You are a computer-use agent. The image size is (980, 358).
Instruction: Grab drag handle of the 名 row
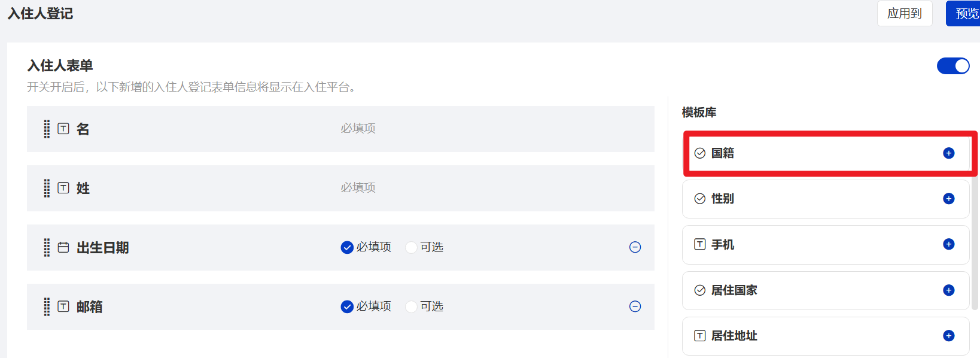(47, 129)
